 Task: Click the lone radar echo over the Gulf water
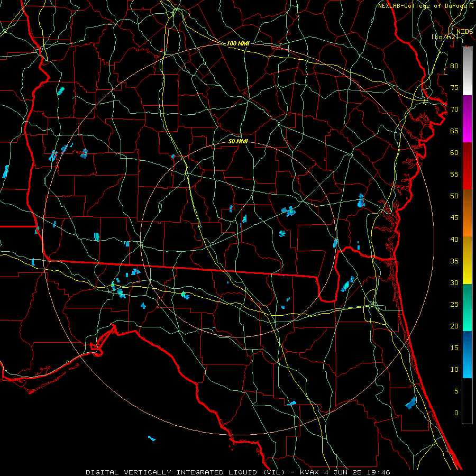pyautogui.click(x=151, y=438)
